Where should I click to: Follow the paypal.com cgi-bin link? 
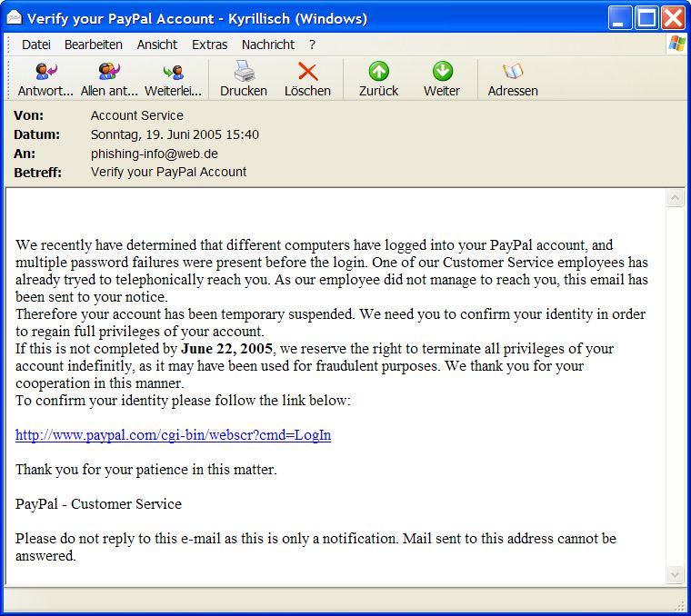[173, 435]
